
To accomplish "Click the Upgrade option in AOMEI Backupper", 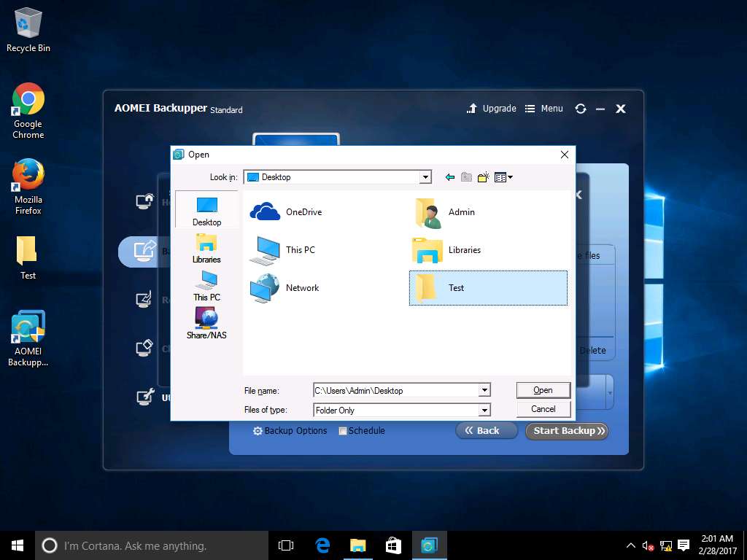I will pos(491,109).
